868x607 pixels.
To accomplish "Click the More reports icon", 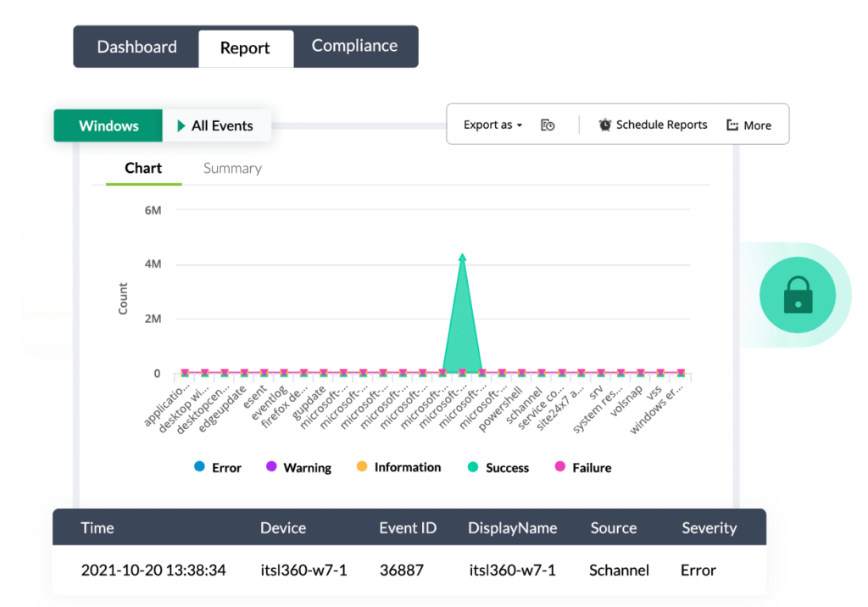I will [731, 125].
